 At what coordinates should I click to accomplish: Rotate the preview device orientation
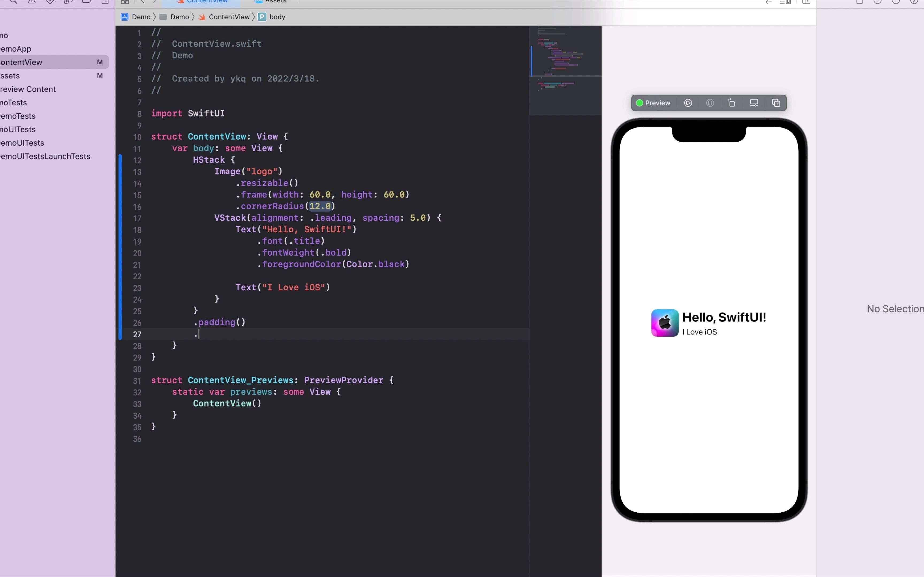(732, 103)
